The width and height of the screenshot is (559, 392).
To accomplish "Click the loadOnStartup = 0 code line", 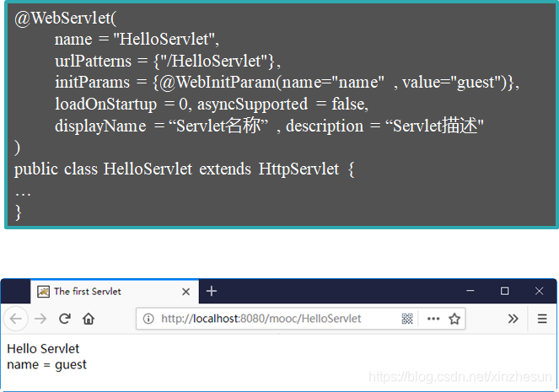I will pyautogui.click(x=212, y=104).
